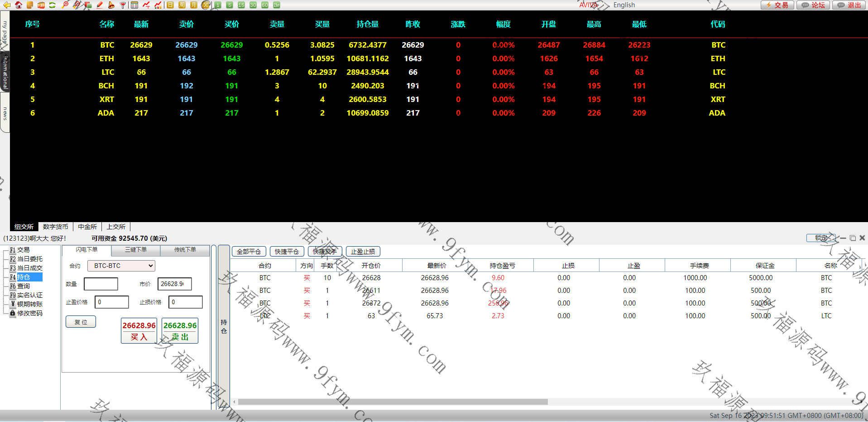This screenshot has height=422, width=868.
Task: Click the green refresh arrows icon
Action: [53, 5]
